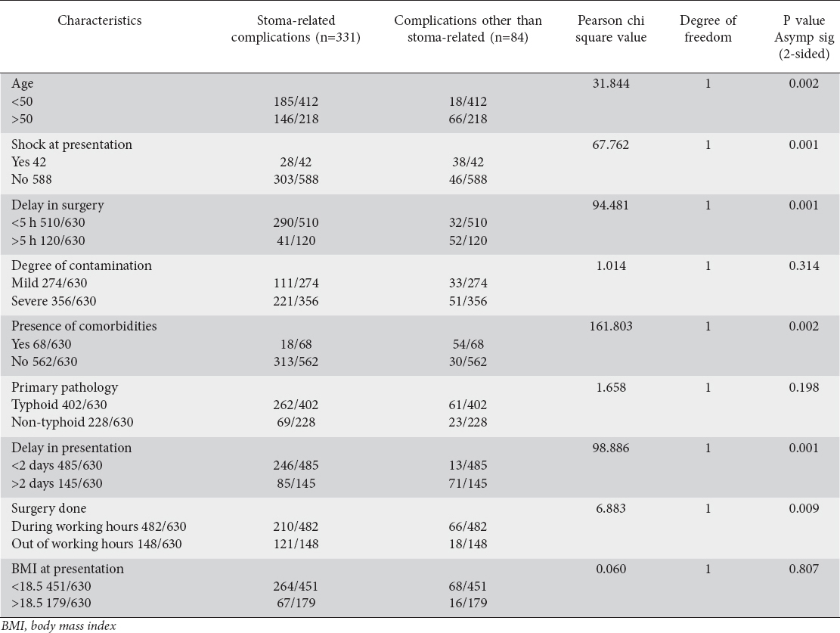Click the Typhoid 402/630 row label
This screenshot has height=633, width=840.
[60, 404]
